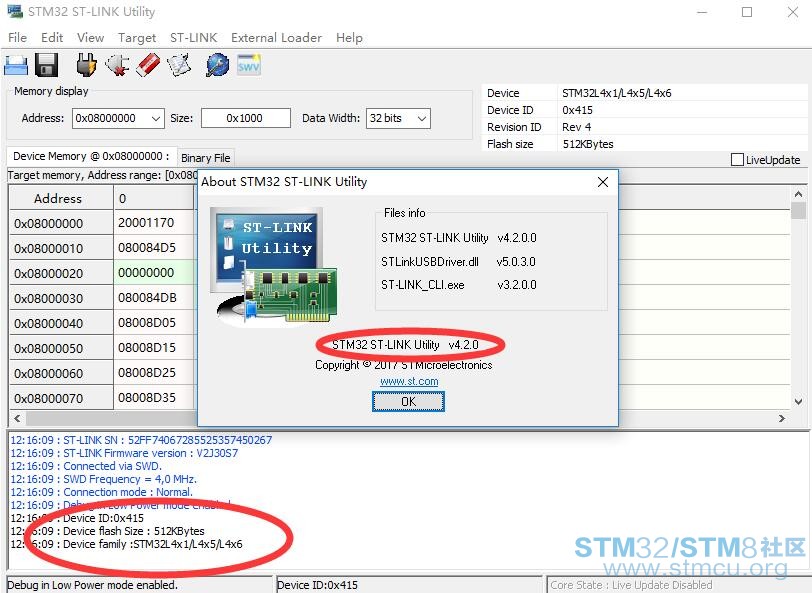This screenshot has width=812, height=593.
Task: Click the memory table scroll down arrow
Action: (x=799, y=401)
